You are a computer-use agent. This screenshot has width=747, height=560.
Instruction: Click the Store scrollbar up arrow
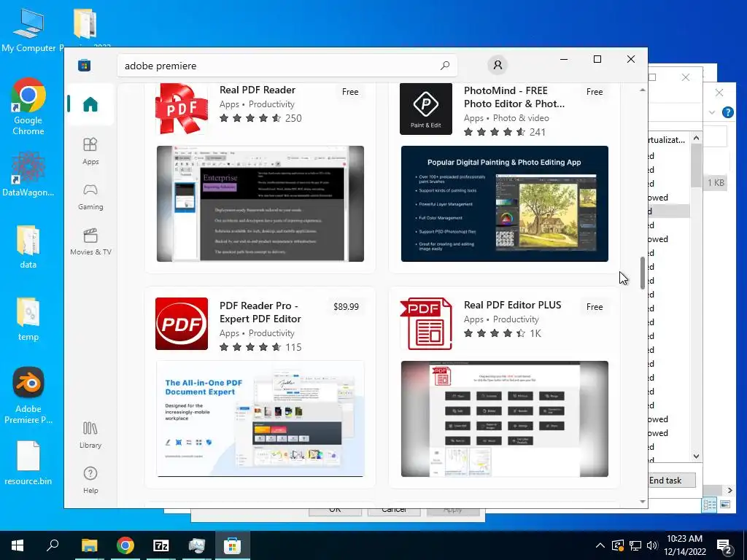coord(642,90)
